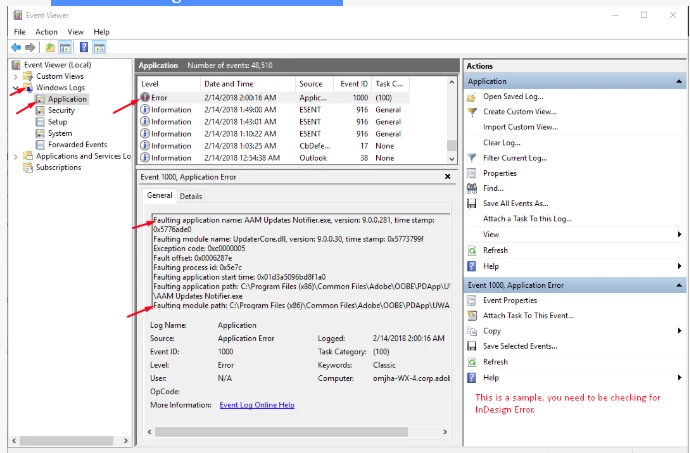Close the event preview pane
Viewport: 690px width, 453px height.
[447, 177]
